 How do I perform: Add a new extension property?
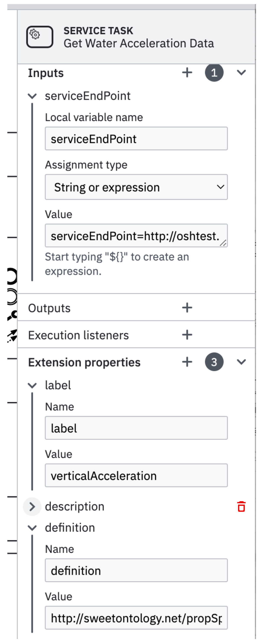tap(187, 362)
